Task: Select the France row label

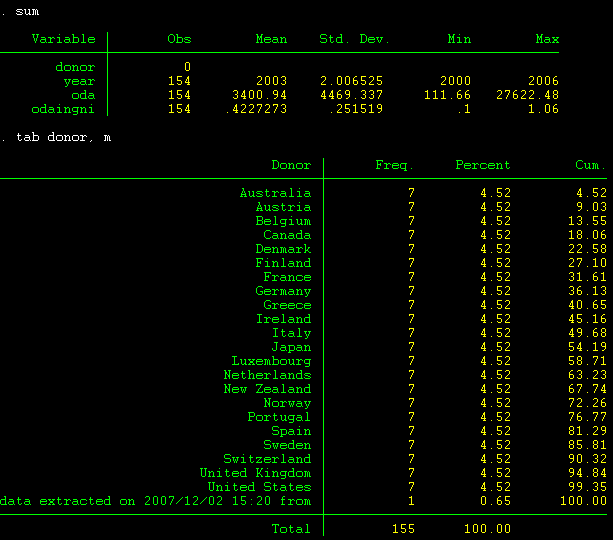Action: 287,277
